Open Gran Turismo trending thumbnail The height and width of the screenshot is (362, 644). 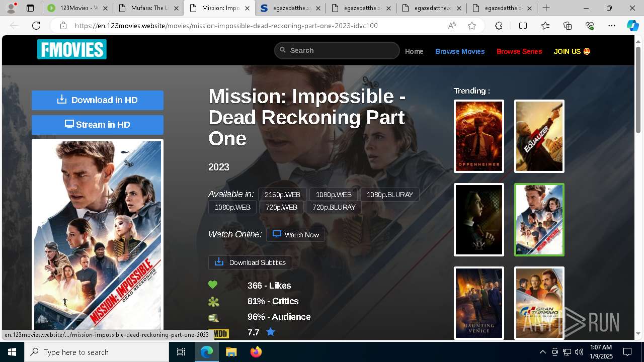(539, 303)
